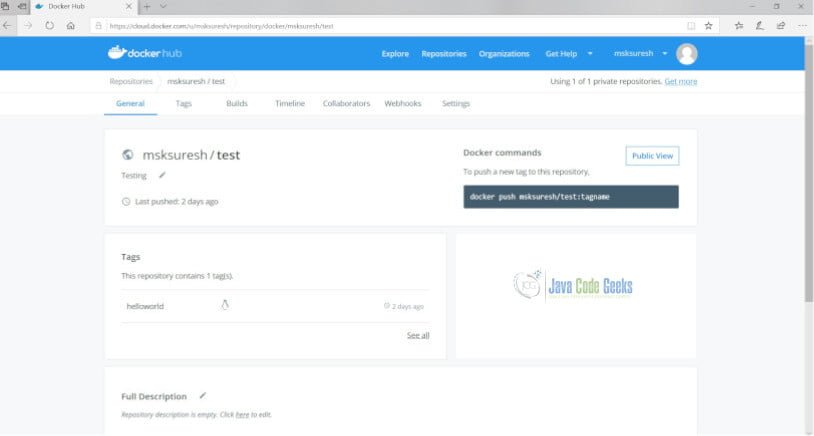This screenshot has height=436, width=814.
Task: Click the browser forward arrow
Action: coord(28,25)
